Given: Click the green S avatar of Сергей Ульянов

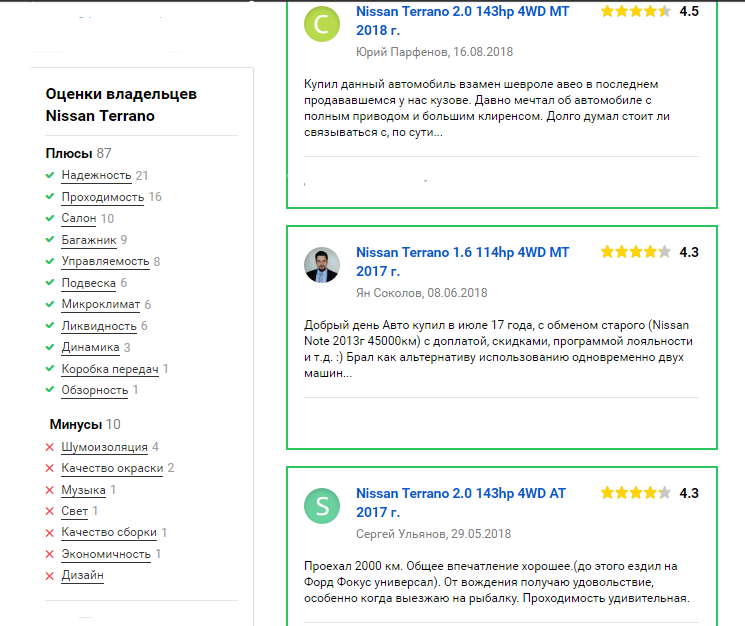Looking at the screenshot, I should 322,506.
